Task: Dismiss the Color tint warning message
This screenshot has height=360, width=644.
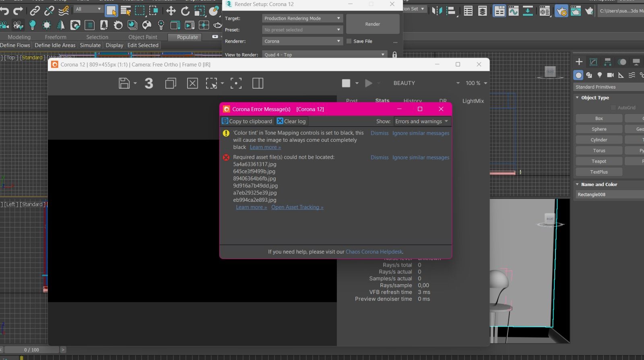Action: click(380, 133)
